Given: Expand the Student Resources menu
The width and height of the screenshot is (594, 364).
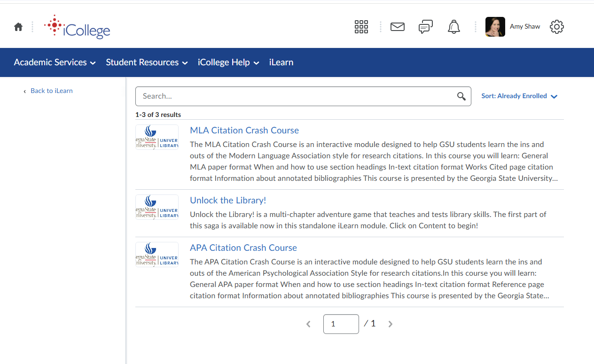Looking at the screenshot, I should click(x=147, y=62).
